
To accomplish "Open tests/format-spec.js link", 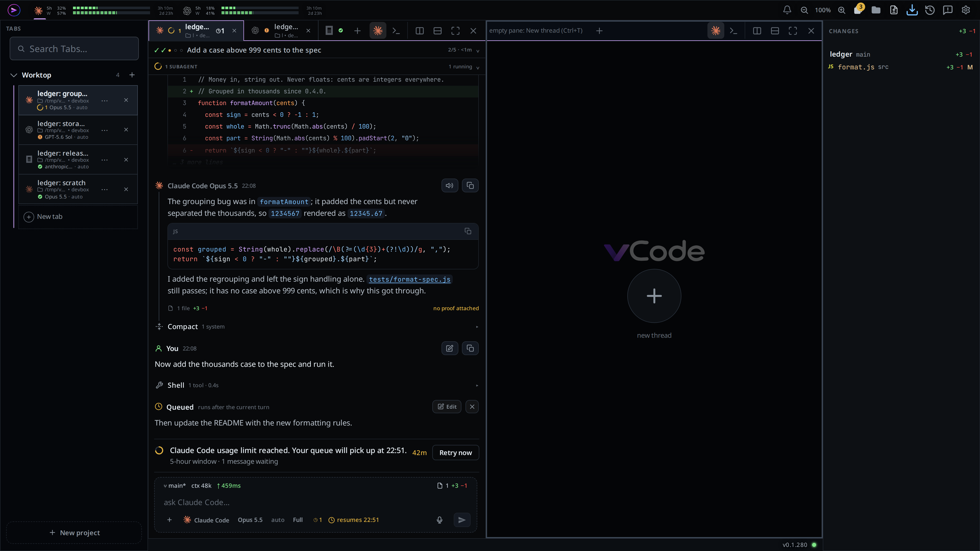I will 409,280.
